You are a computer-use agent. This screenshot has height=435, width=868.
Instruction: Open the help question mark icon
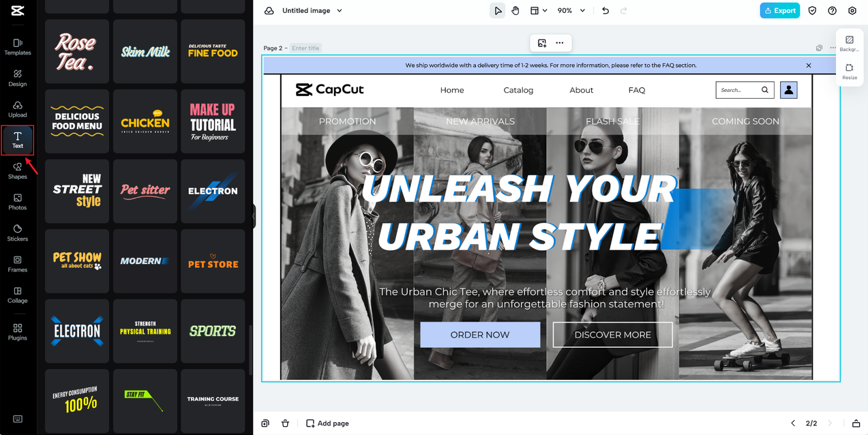click(832, 11)
